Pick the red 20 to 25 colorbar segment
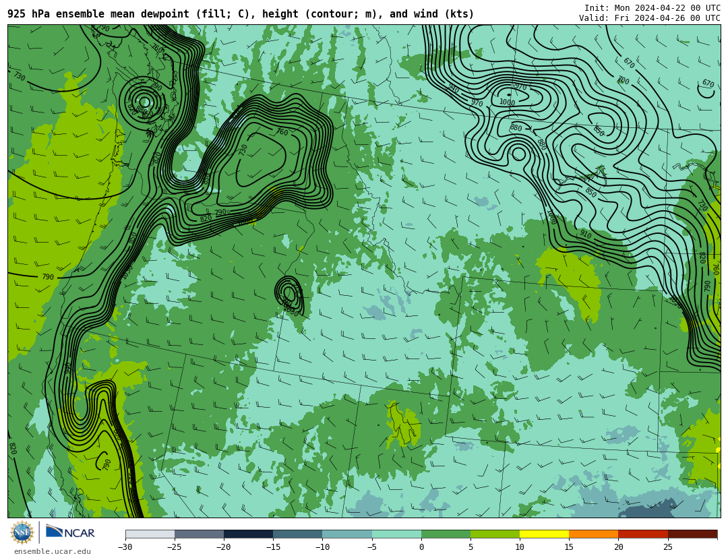 coord(643,534)
